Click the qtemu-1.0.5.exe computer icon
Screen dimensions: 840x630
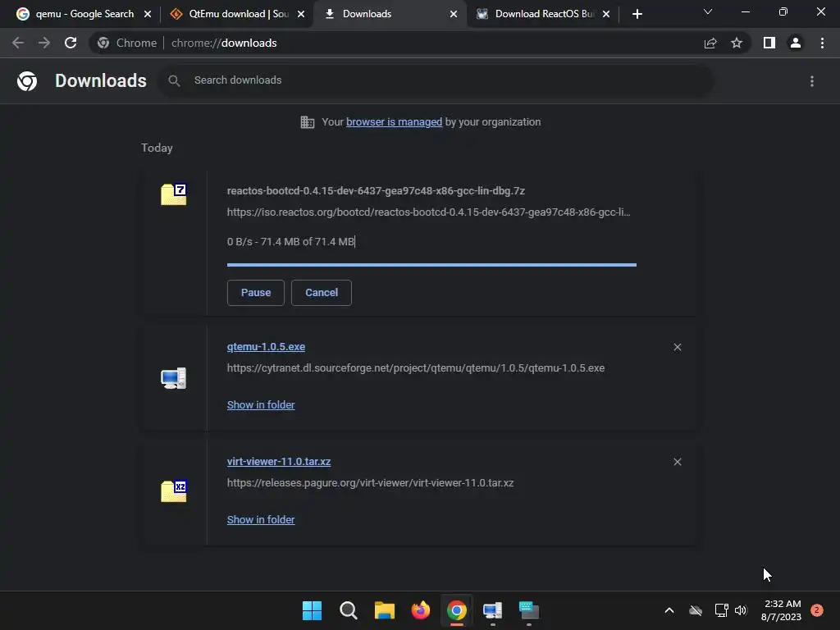[x=174, y=378]
